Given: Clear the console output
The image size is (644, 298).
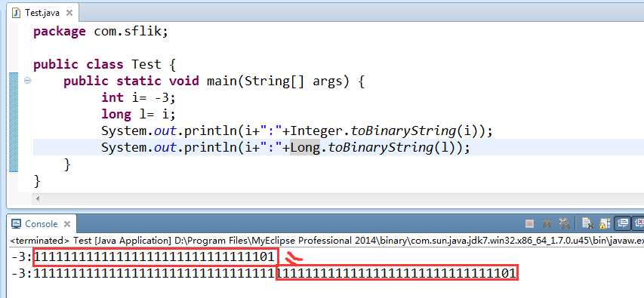Looking at the screenshot, I should coord(587,224).
